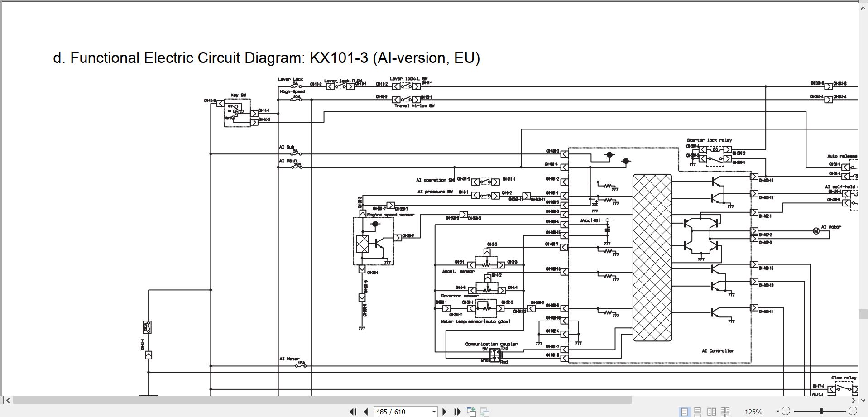This screenshot has height=417, width=868.
Task: Click the 'Starter lock relay' label
Action: pos(709,140)
